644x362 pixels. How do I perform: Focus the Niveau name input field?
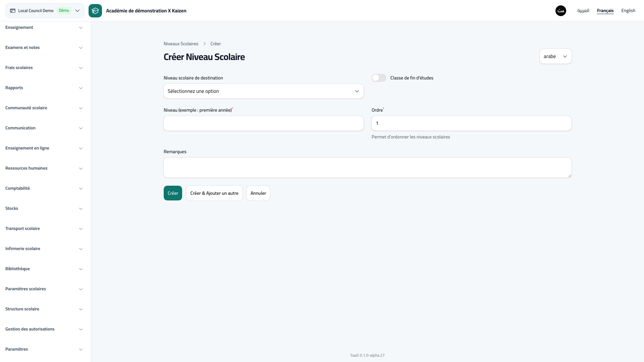264,123
